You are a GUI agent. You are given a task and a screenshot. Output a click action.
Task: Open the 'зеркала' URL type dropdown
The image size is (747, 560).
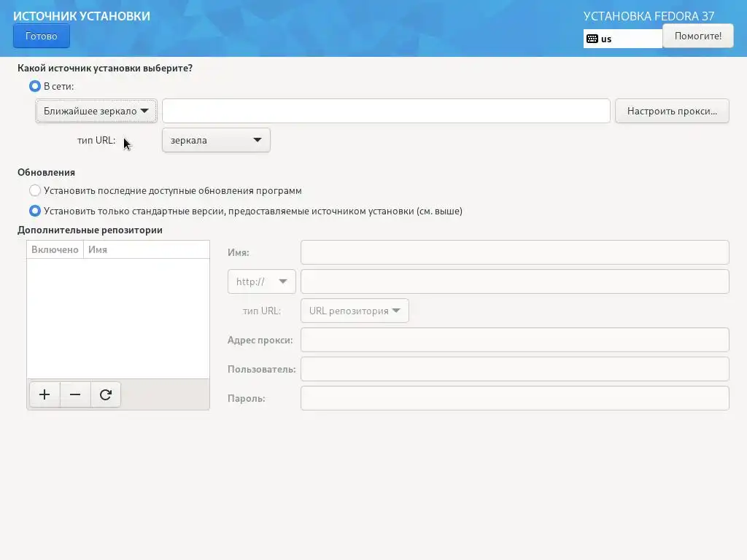click(x=216, y=140)
